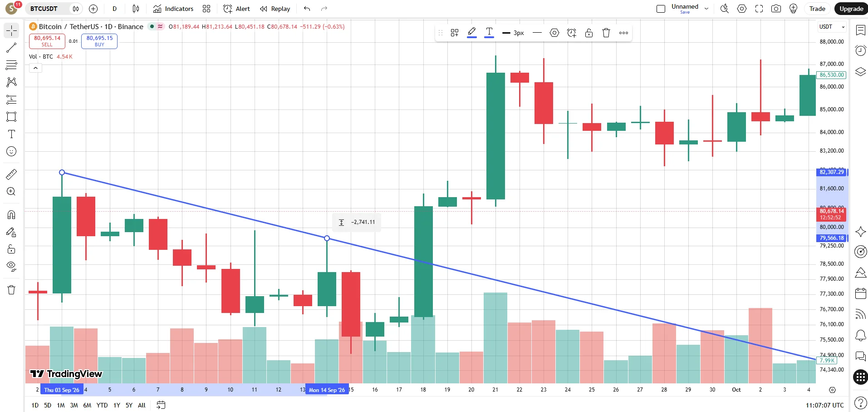Activate the ruler measure tool

point(11,174)
